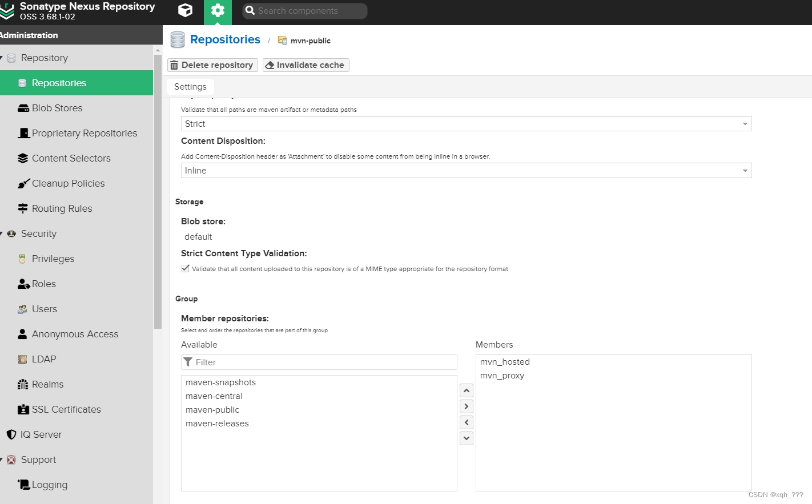The width and height of the screenshot is (812, 504).
Task: Click the Sonatype Nexus logo icon
Action: coord(7,11)
